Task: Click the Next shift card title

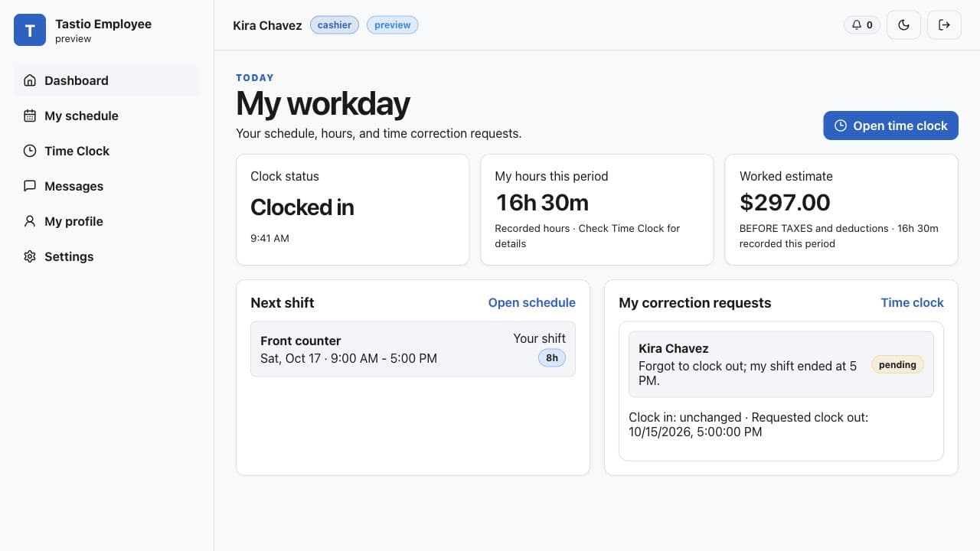Action: (x=283, y=302)
